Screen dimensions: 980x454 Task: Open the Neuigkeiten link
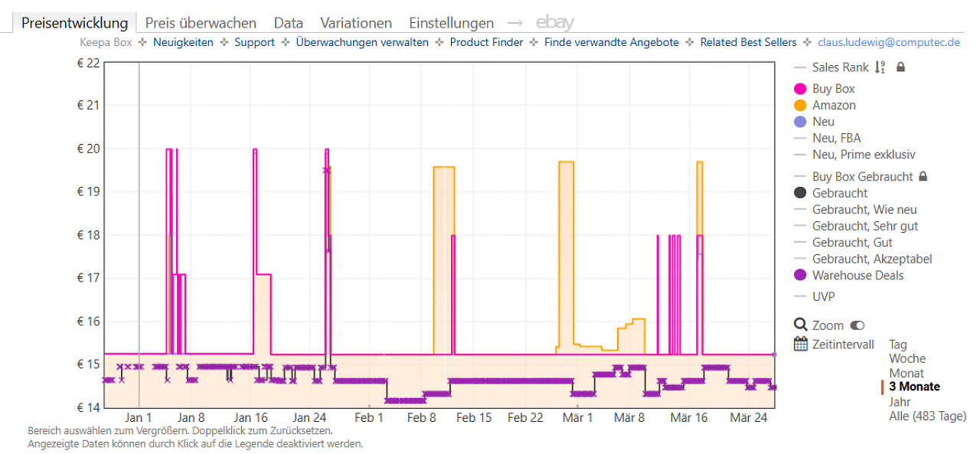coord(183,43)
